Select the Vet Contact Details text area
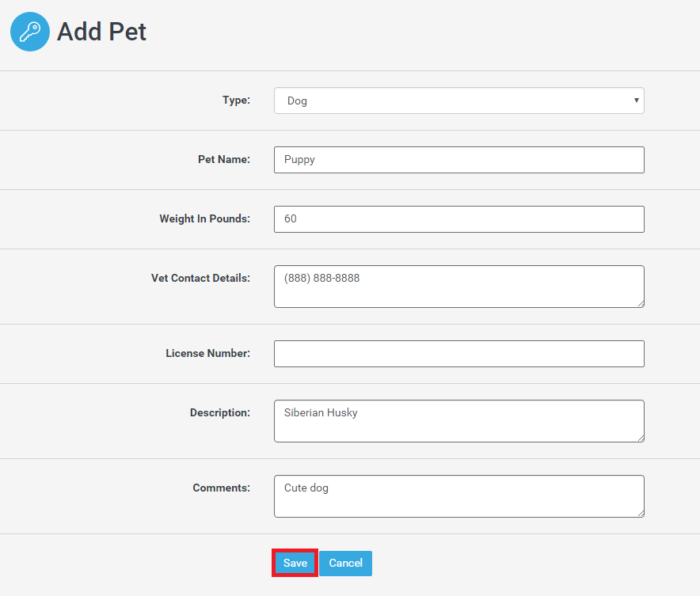 point(458,286)
